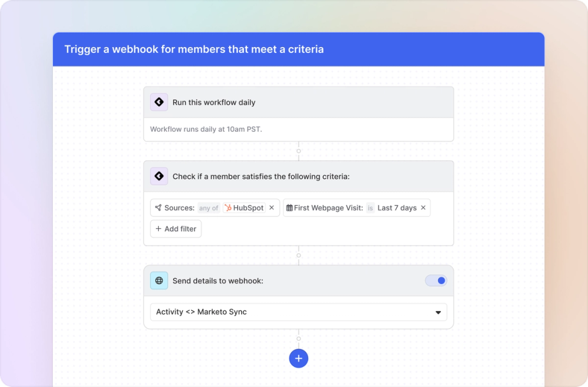This screenshot has height=387, width=588.
Task: Click the webhook dropdown chevron arrow
Action: point(438,312)
